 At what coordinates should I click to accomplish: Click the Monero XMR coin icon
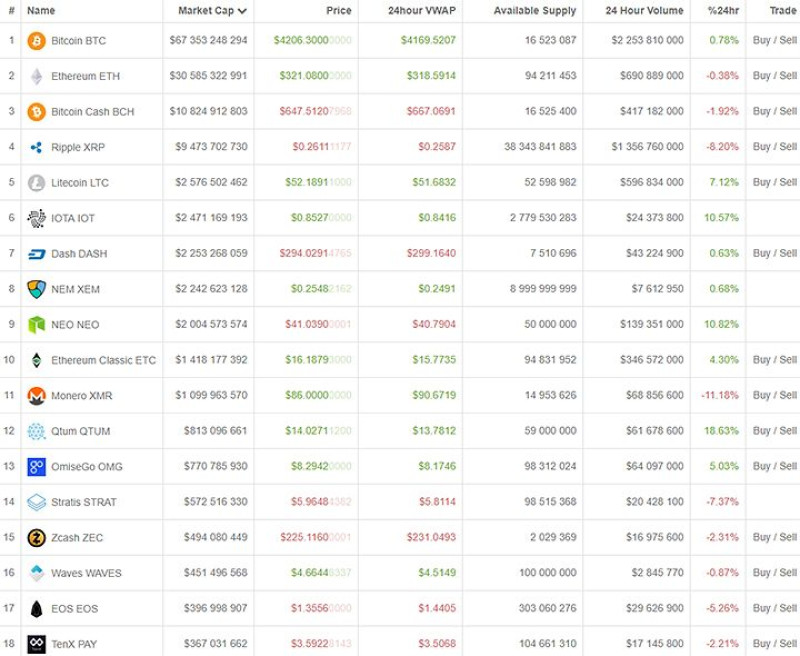(36, 395)
